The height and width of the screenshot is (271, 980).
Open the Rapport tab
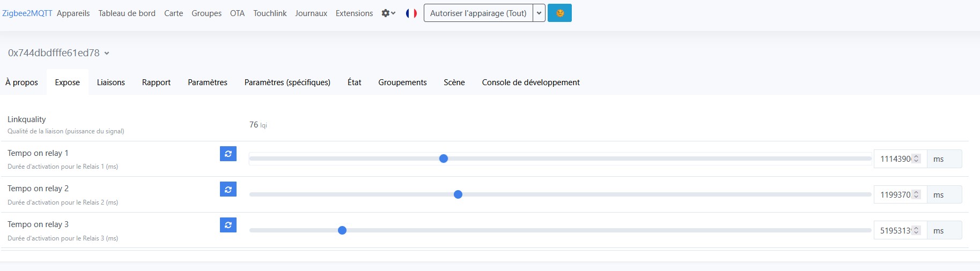pos(157,82)
